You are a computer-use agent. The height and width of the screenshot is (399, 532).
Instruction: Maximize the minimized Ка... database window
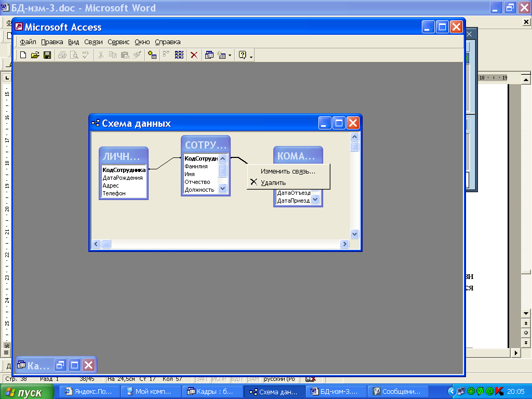point(75,365)
